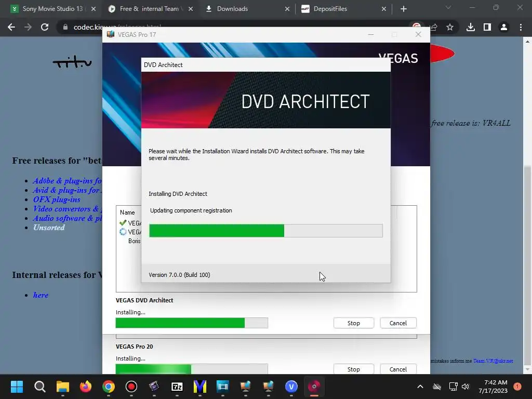532x399 pixels.
Task: Launch File Explorer from taskbar
Action: 63,387
